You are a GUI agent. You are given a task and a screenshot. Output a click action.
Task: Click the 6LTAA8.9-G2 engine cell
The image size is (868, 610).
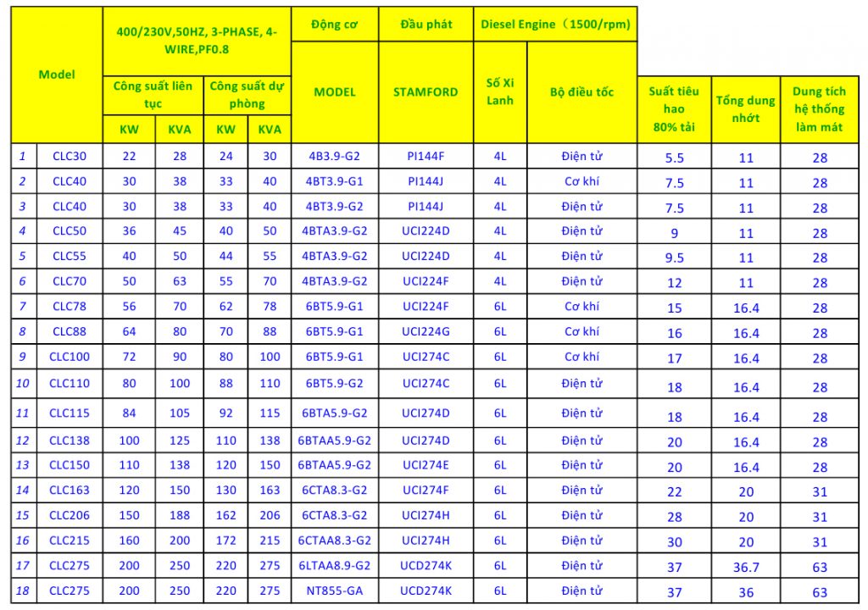pyautogui.click(x=335, y=565)
